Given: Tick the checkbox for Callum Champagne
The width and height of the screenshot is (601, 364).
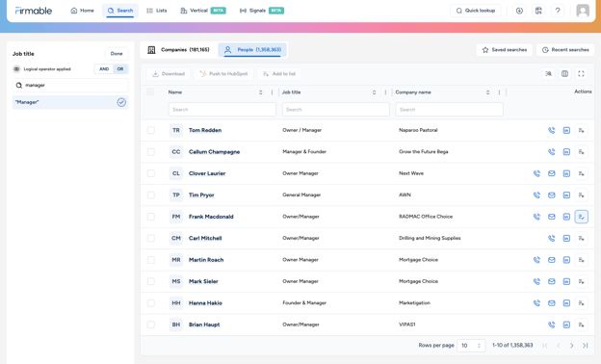Looking at the screenshot, I should tap(151, 152).
